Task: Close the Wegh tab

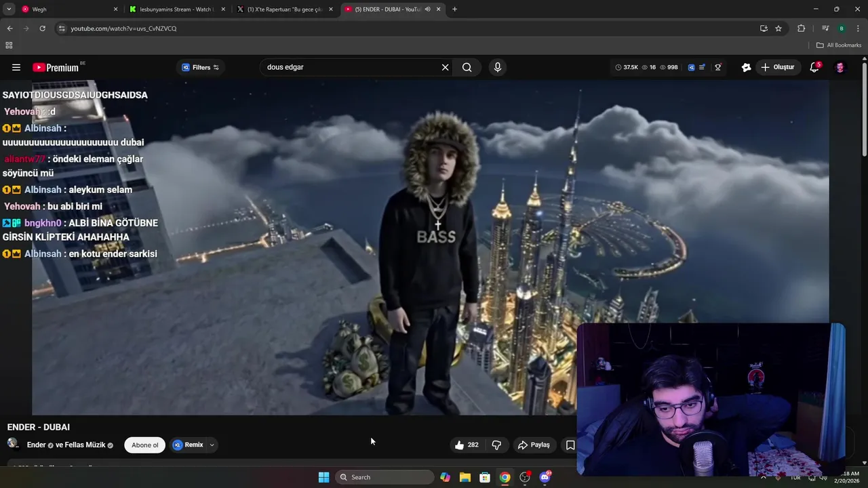Action: [115, 9]
